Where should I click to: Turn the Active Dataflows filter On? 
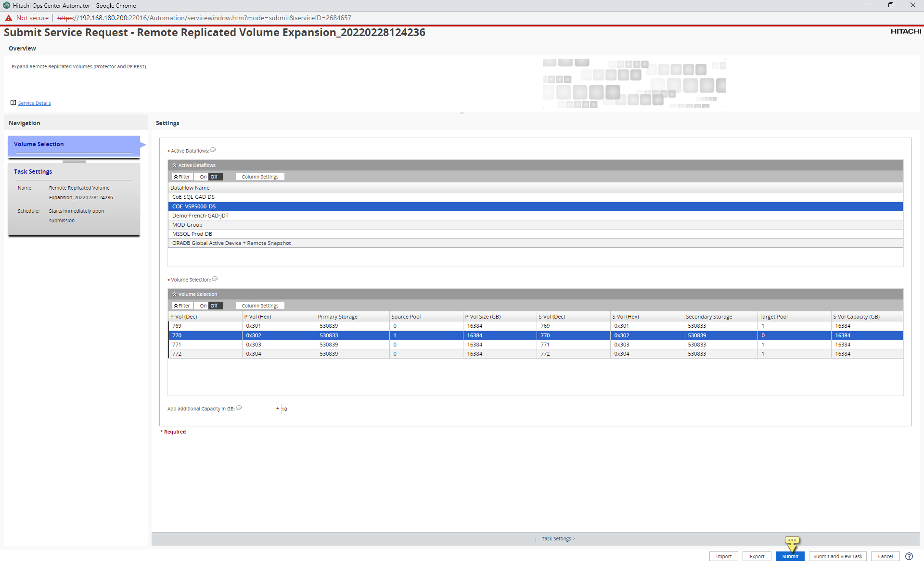[x=202, y=177]
